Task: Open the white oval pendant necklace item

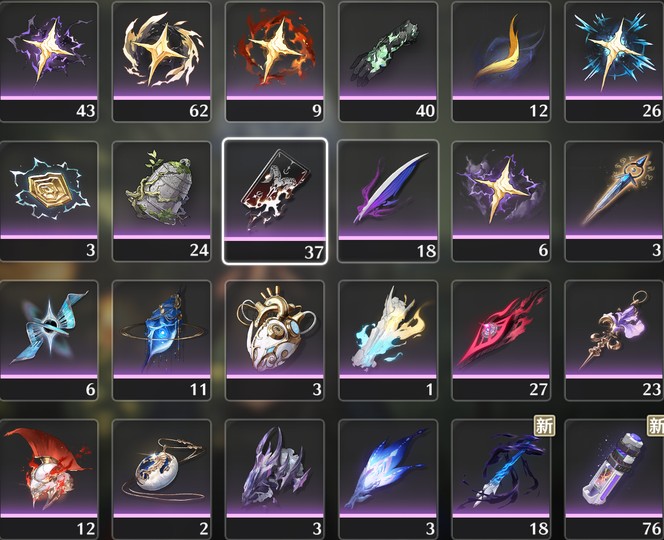Action: (x=162, y=479)
